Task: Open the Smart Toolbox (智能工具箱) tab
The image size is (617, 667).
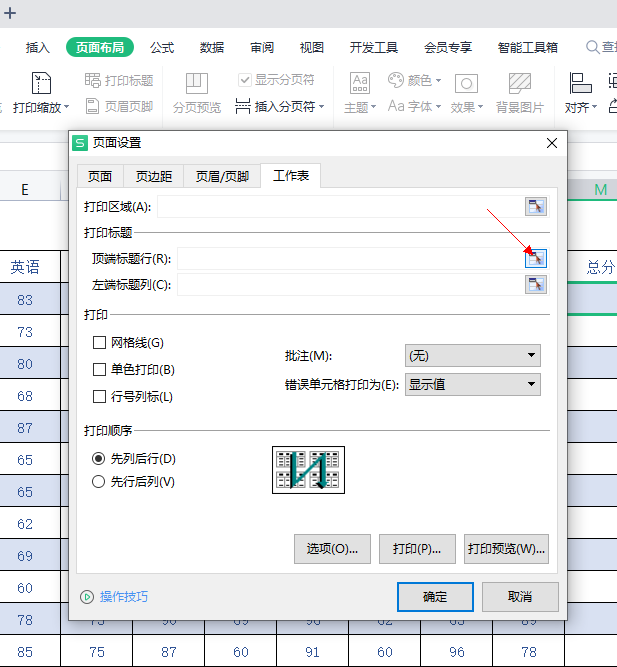Action: 528,47
